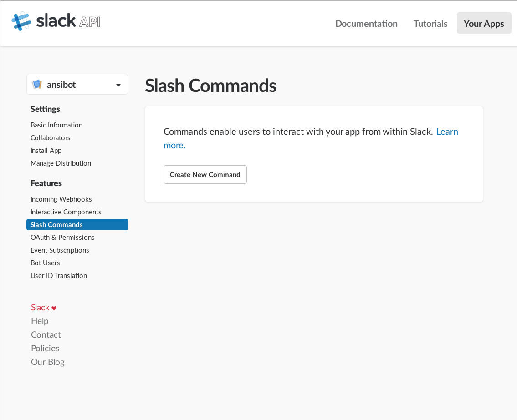Open the Your Apps tab
The height and width of the screenshot is (420, 517).
coord(484,24)
